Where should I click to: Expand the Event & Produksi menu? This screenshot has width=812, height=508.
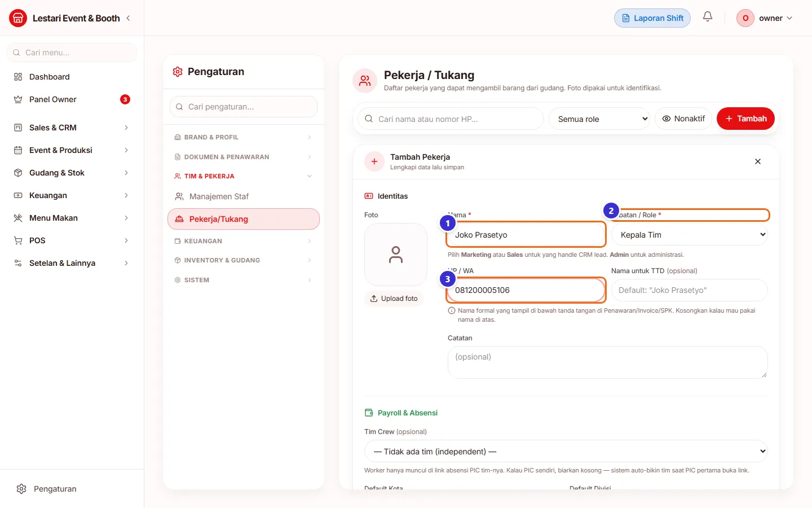click(72, 150)
